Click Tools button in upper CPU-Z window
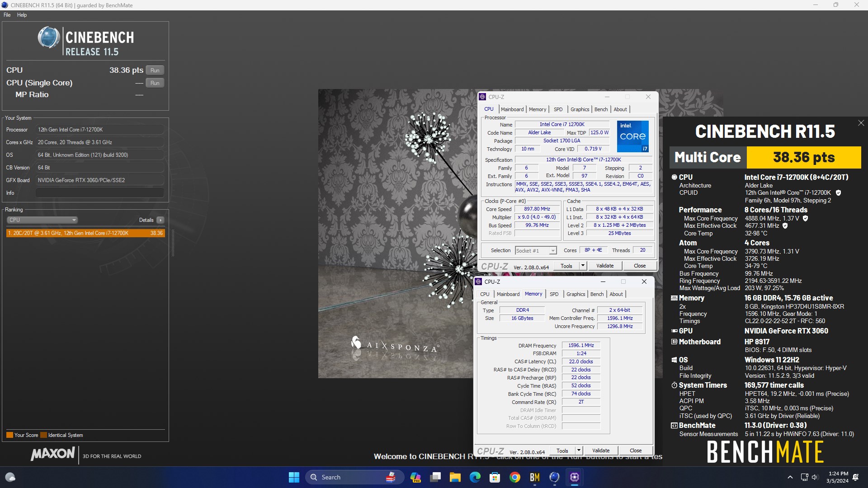Screen dimensions: 868x488 [566, 266]
